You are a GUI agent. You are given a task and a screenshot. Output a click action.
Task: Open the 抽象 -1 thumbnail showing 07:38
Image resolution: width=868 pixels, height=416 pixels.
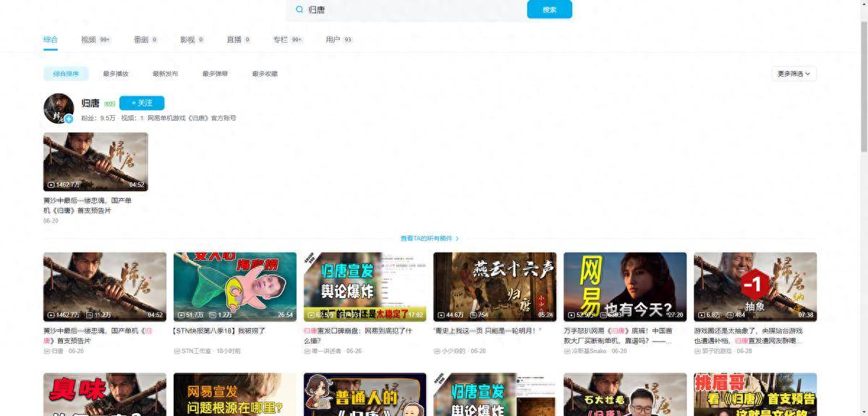(x=755, y=286)
